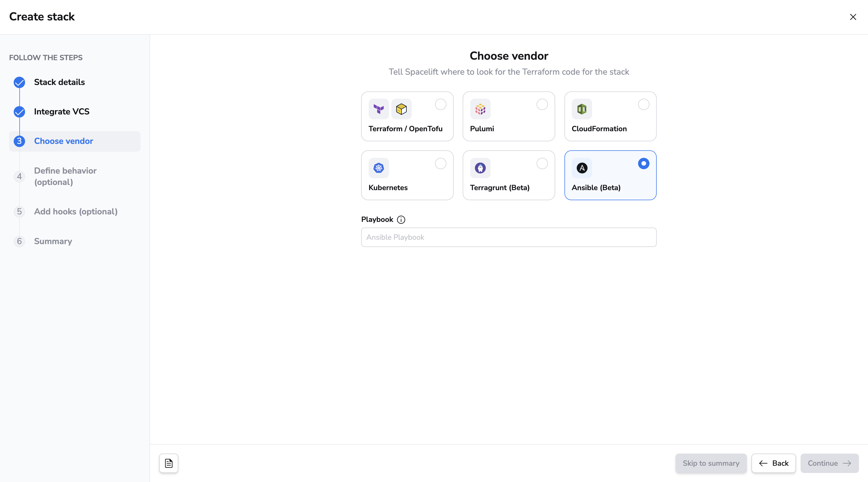
Task: Click Skip to summary button
Action: (711, 463)
